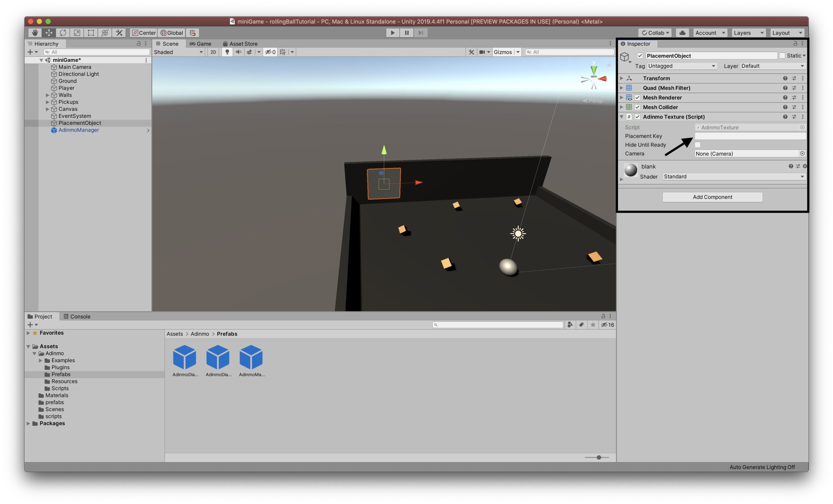Toggle scene effects icon
The height and width of the screenshot is (504, 833).
[x=249, y=52]
